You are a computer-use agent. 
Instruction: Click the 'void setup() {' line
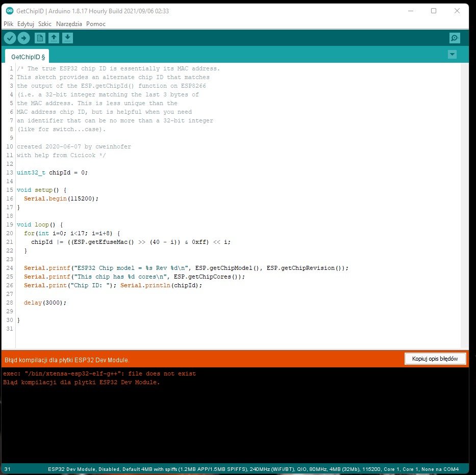(42, 190)
